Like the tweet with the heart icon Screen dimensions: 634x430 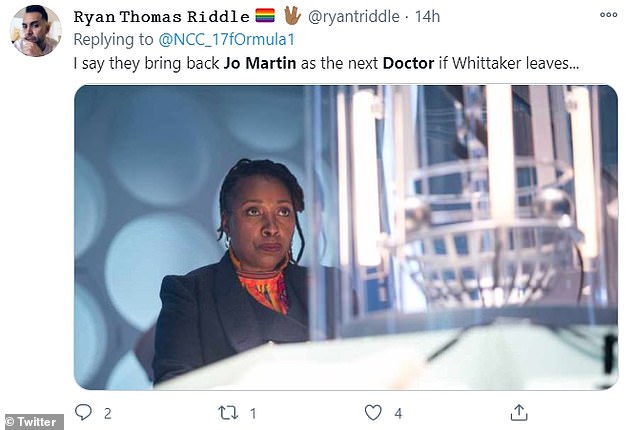point(373,413)
